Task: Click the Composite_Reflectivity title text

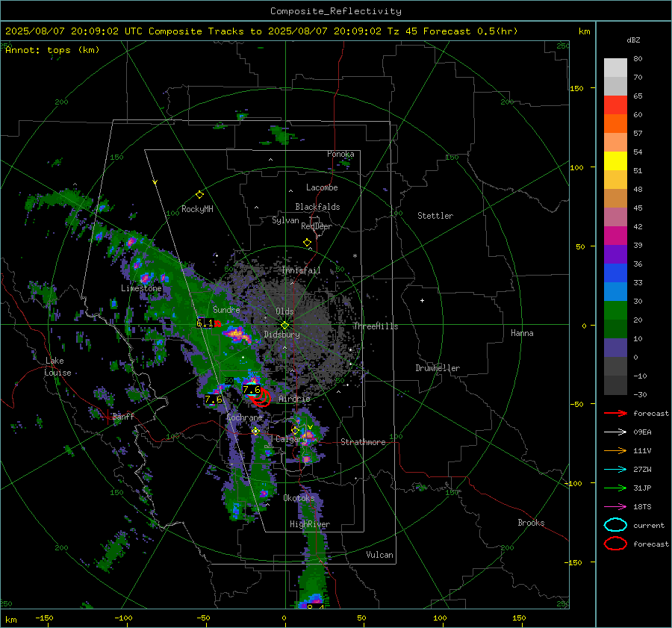Action: click(336, 11)
